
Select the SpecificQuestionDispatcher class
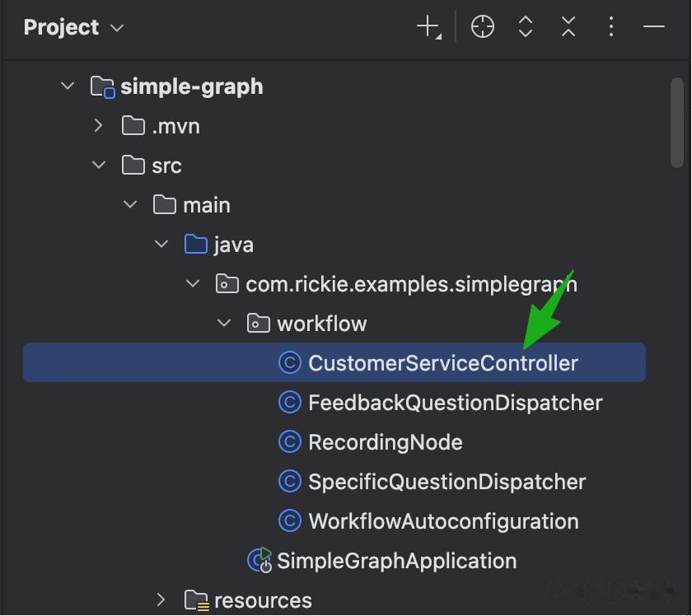click(x=447, y=482)
